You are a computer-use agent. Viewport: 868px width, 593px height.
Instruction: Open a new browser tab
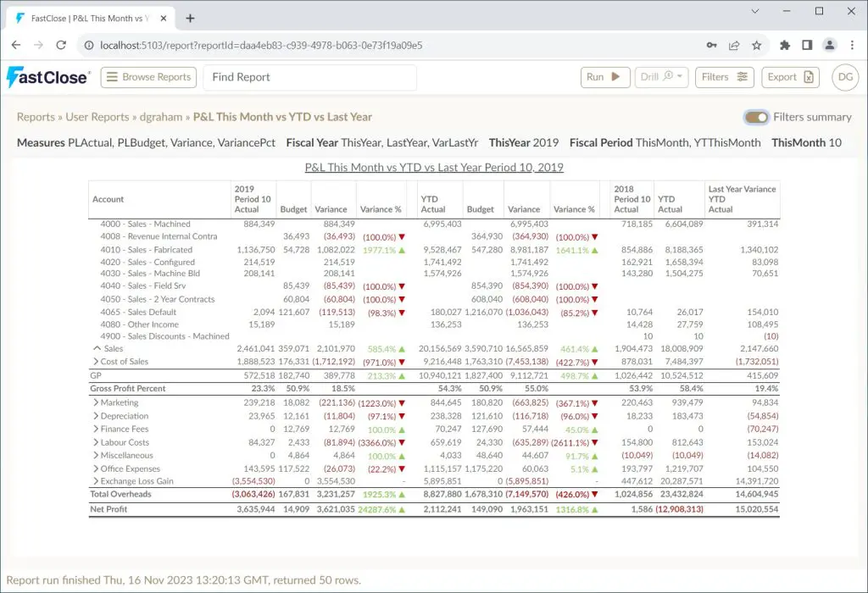click(191, 19)
